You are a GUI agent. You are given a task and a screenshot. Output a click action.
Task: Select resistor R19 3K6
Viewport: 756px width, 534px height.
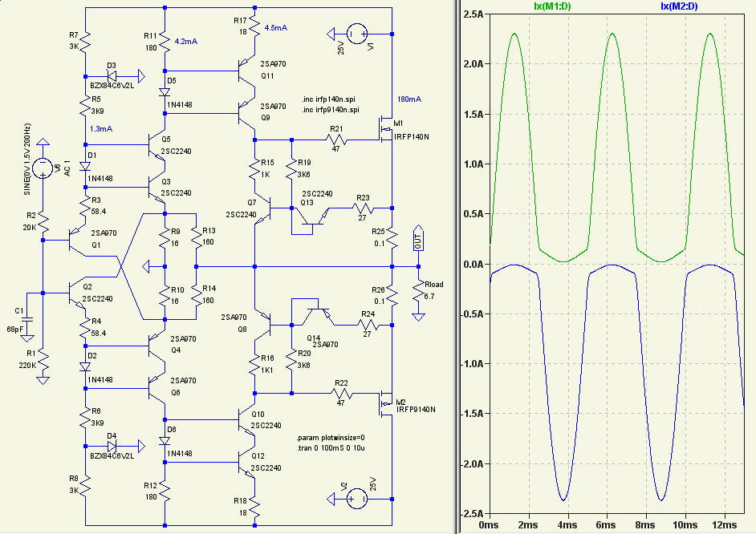pyautogui.click(x=291, y=169)
